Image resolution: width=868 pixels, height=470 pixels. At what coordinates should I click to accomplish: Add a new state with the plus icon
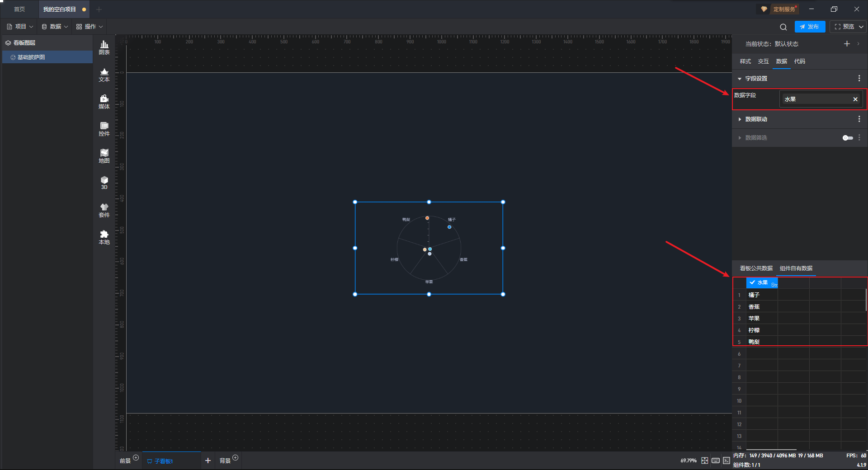[847, 44]
